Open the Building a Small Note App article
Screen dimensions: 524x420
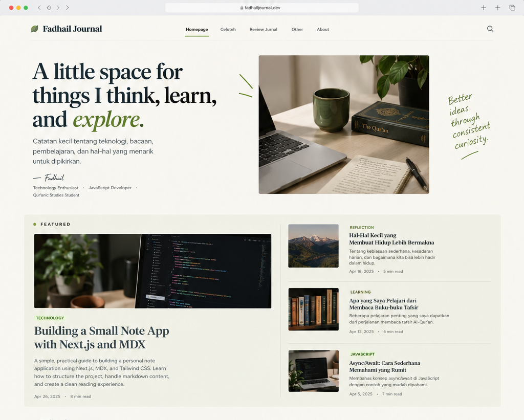pos(102,338)
